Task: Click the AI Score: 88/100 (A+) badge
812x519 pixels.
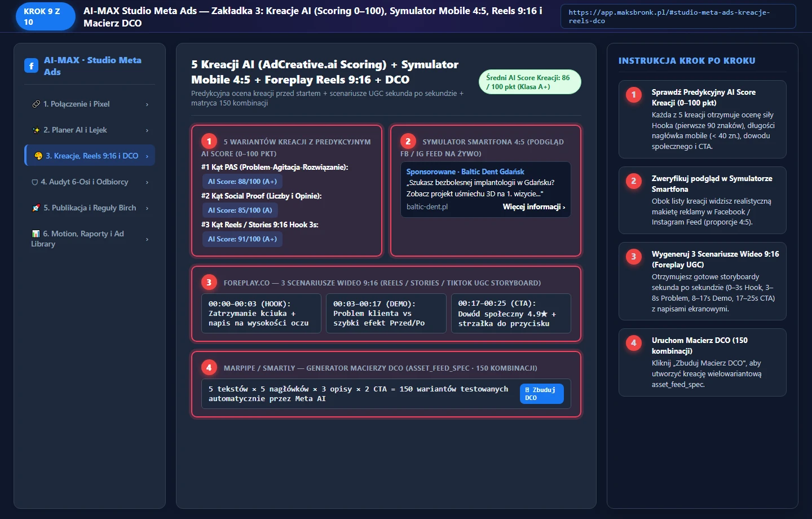Action: 242,182
